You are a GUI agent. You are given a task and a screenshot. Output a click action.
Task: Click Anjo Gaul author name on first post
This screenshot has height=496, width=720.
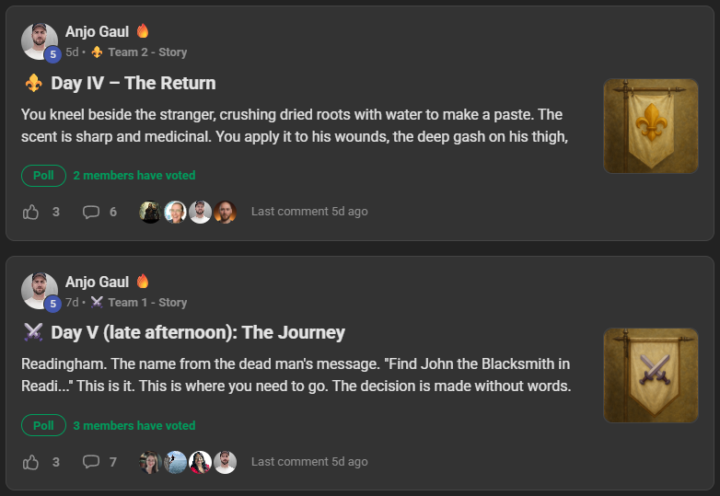(x=97, y=32)
